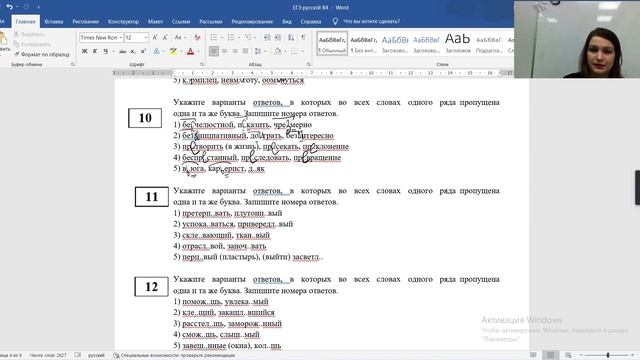Open shading fill color
640x360 pixels.
pyautogui.click(x=278, y=51)
